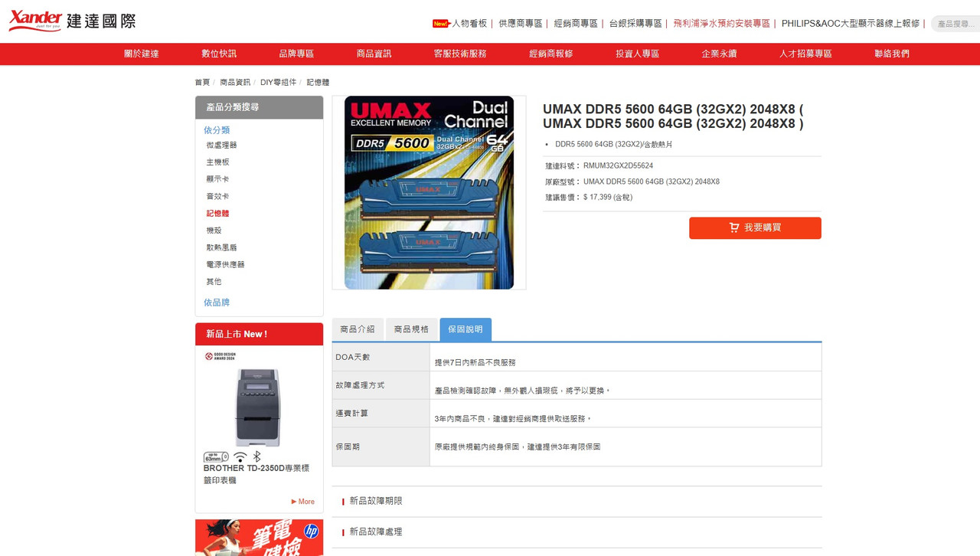Select 音效卡 category
This screenshot has width=980, height=556.
217,196
